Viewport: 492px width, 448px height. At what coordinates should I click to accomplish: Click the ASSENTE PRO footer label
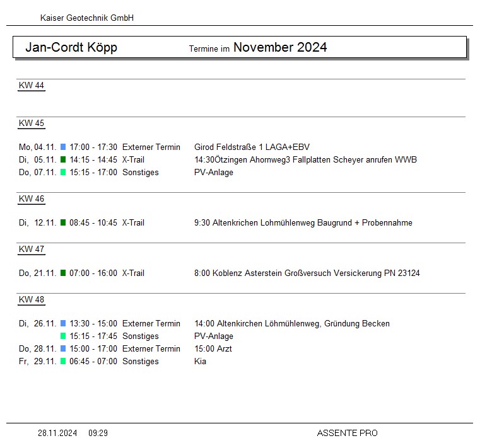pyautogui.click(x=347, y=434)
